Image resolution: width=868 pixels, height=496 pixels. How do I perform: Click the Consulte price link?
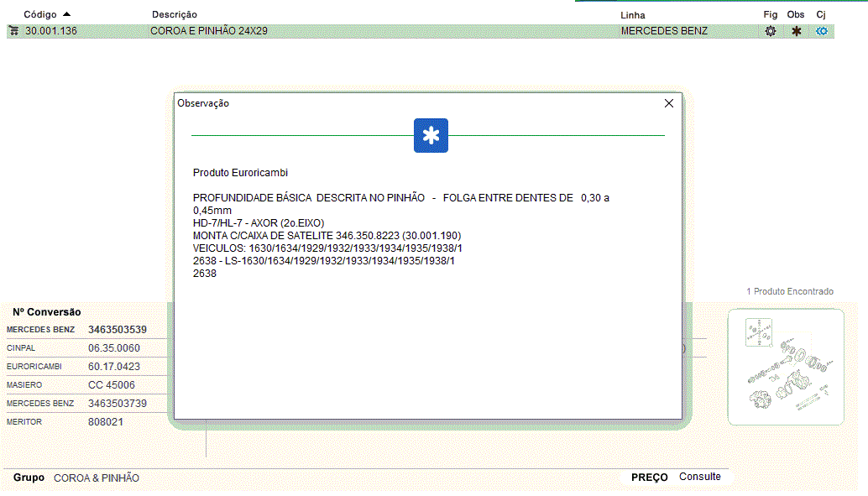tap(699, 477)
